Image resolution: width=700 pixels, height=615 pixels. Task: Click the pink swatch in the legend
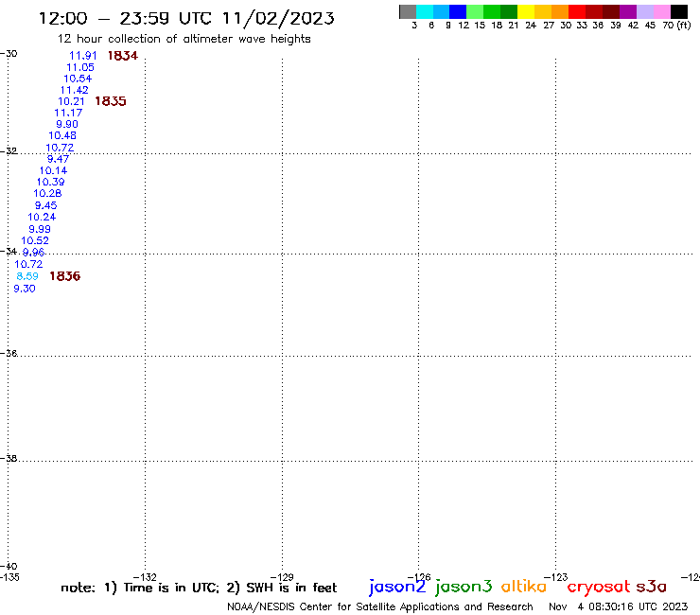pos(661,11)
